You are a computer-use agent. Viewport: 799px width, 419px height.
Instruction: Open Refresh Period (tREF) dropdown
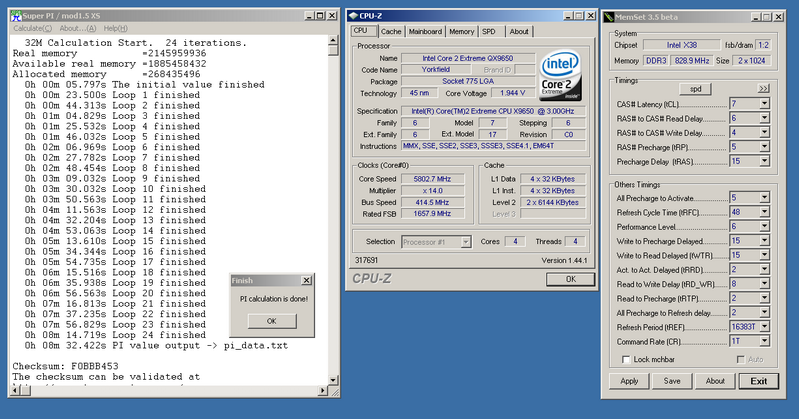[764, 327]
